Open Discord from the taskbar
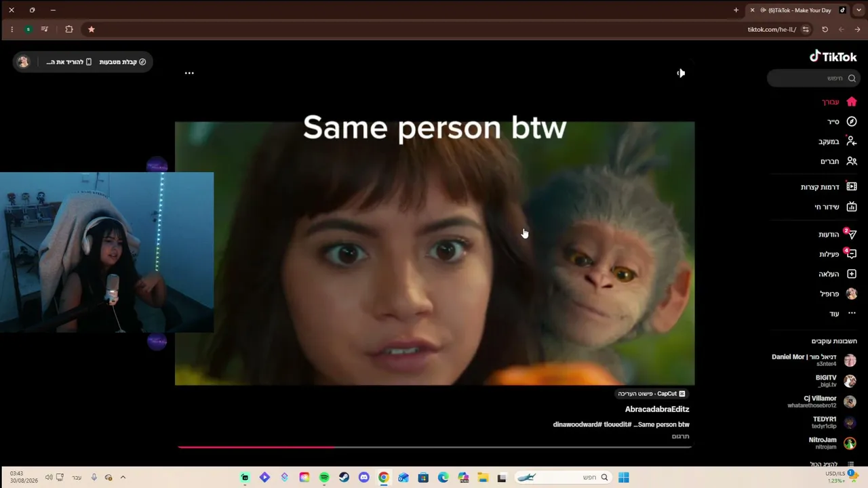Image resolution: width=868 pixels, height=488 pixels. (363, 478)
